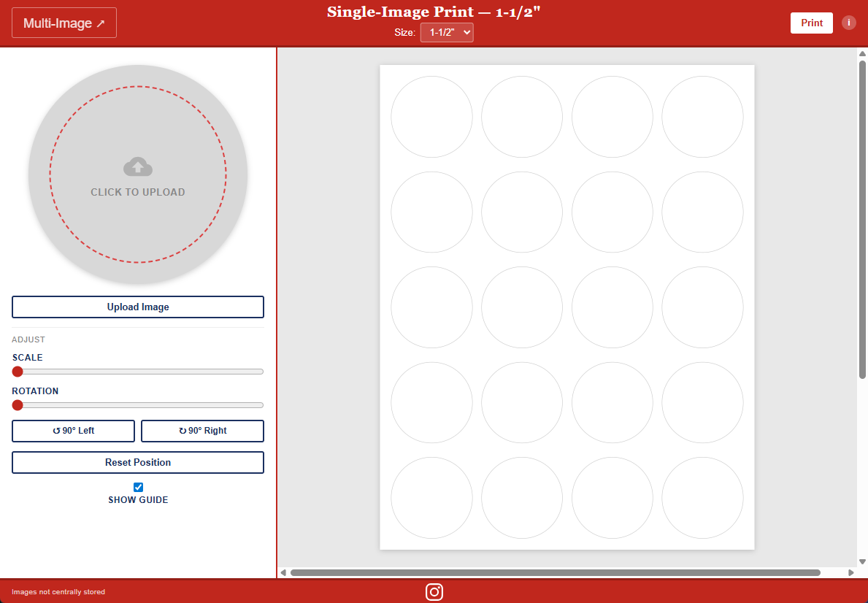Open the Size dropdown

(x=447, y=33)
